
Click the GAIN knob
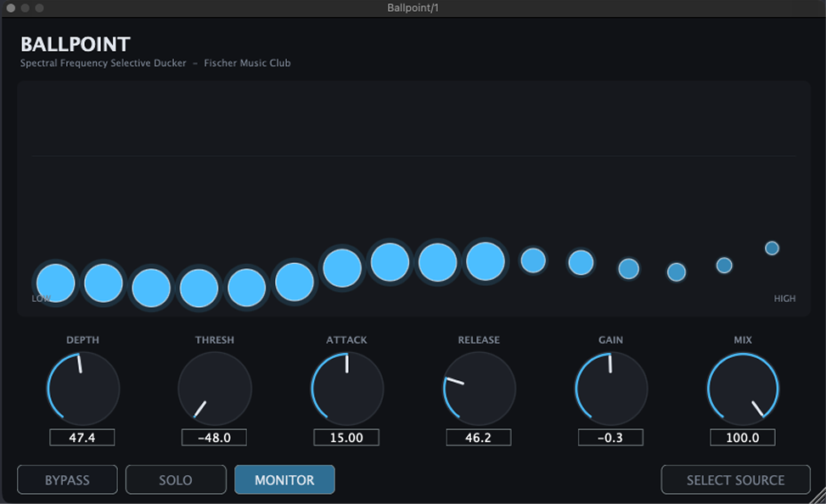tap(611, 389)
